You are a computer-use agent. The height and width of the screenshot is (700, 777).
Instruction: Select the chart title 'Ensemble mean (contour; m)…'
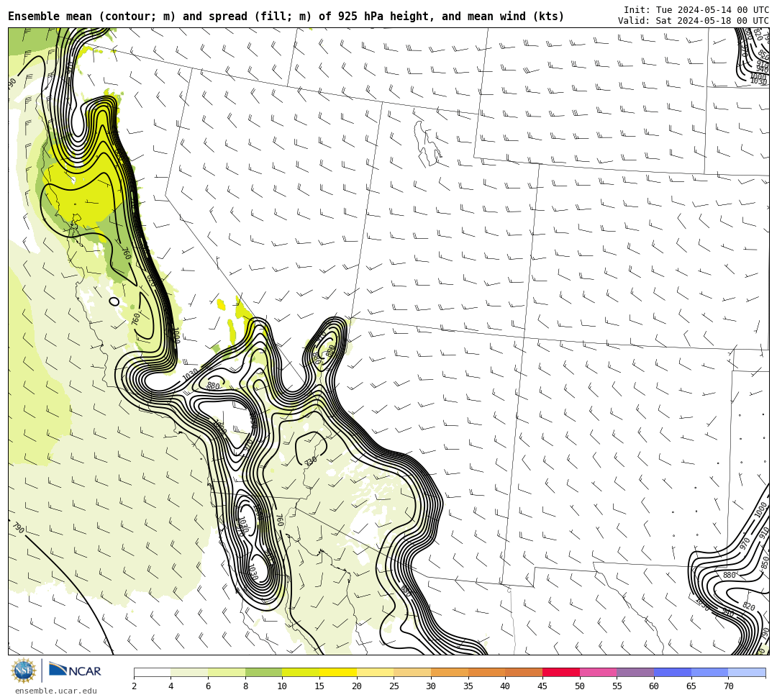pyautogui.click(x=286, y=17)
